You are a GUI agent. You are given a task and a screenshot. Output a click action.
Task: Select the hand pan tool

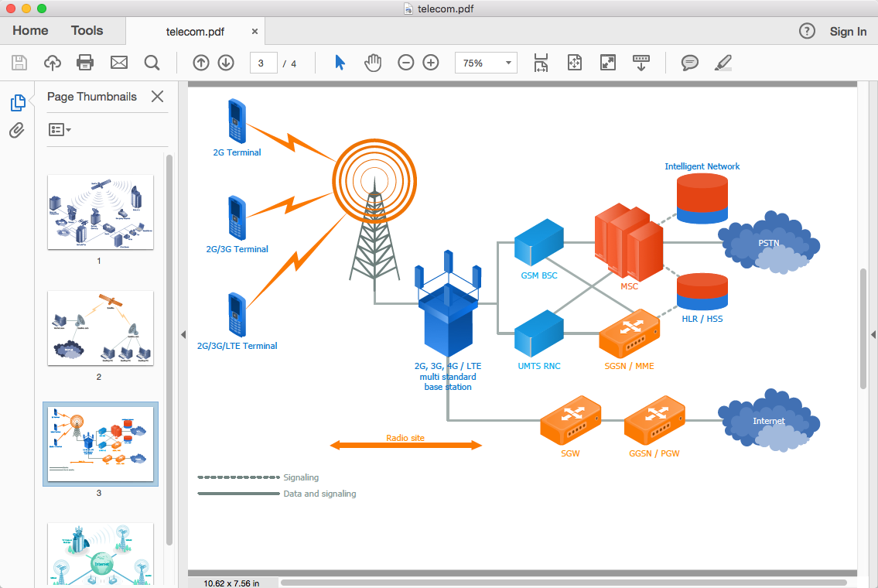pyautogui.click(x=373, y=63)
